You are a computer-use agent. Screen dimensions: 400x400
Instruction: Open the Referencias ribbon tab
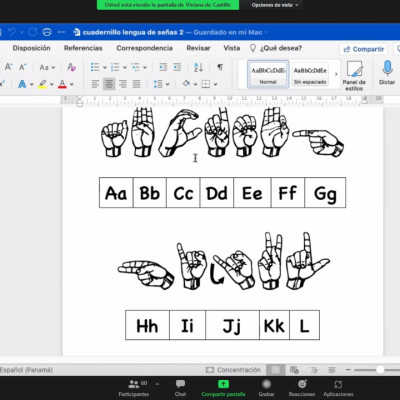tap(83, 48)
